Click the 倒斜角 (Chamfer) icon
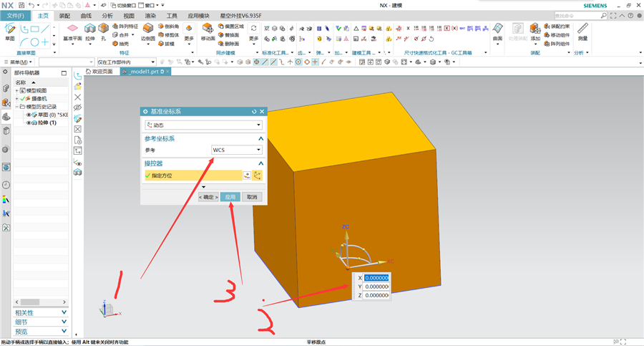The width and height of the screenshot is (644, 346). (169, 27)
